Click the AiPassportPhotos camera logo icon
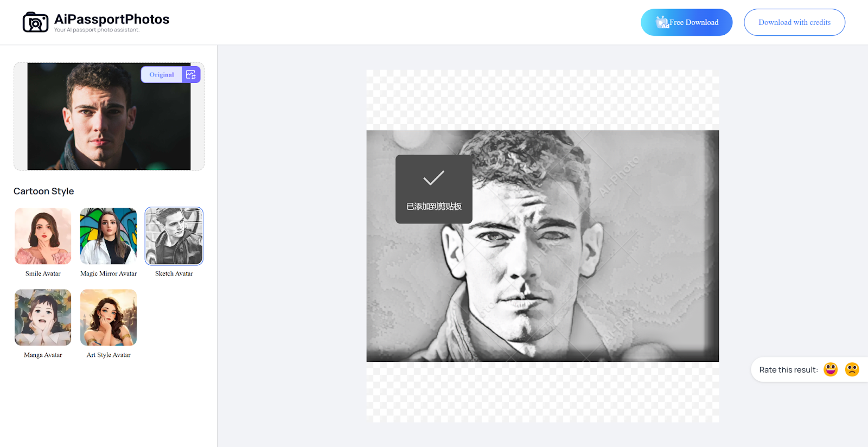Viewport: 868px width, 447px height. point(35,22)
